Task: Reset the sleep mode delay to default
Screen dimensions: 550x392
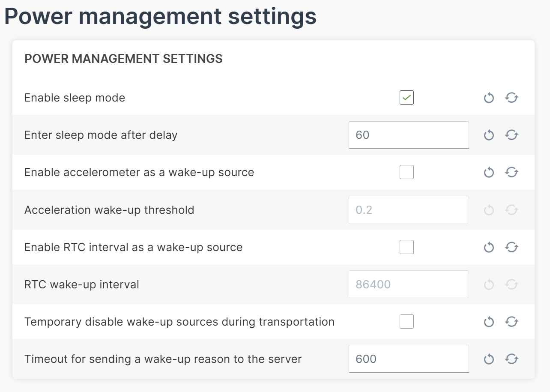Action: pyautogui.click(x=489, y=135)
